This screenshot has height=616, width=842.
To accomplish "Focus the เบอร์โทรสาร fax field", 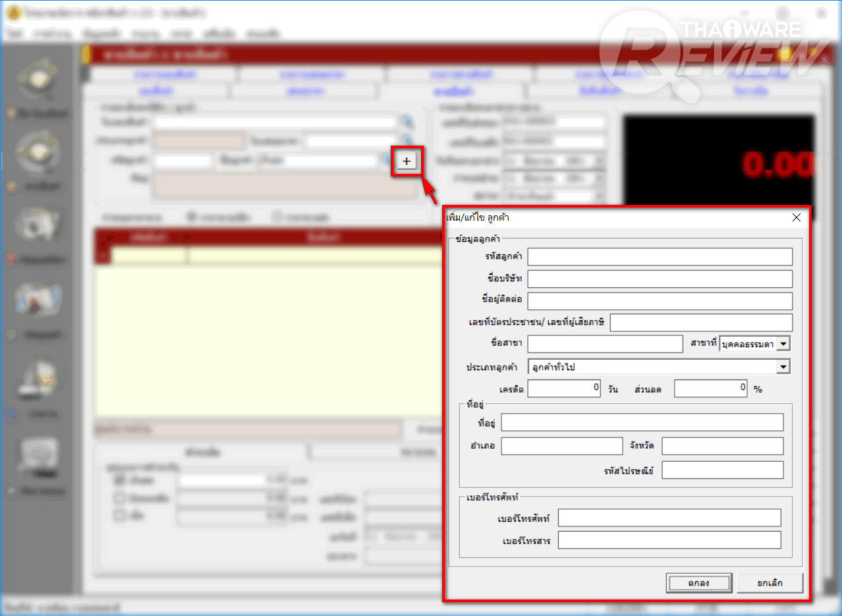I will [669, 540].
